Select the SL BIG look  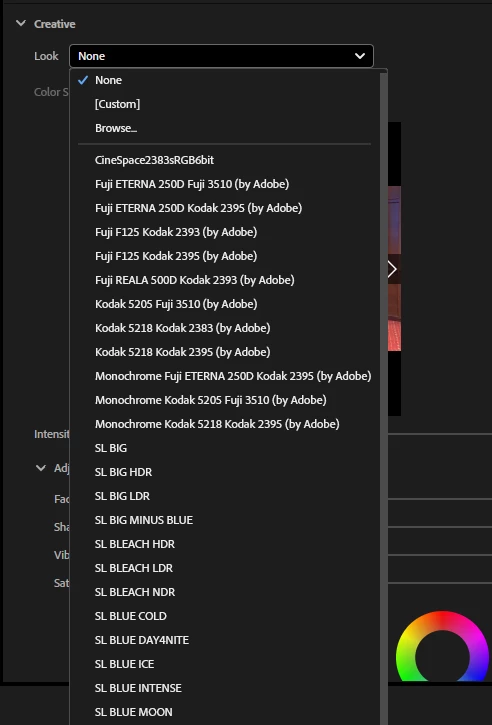click(x=225, y=448)
